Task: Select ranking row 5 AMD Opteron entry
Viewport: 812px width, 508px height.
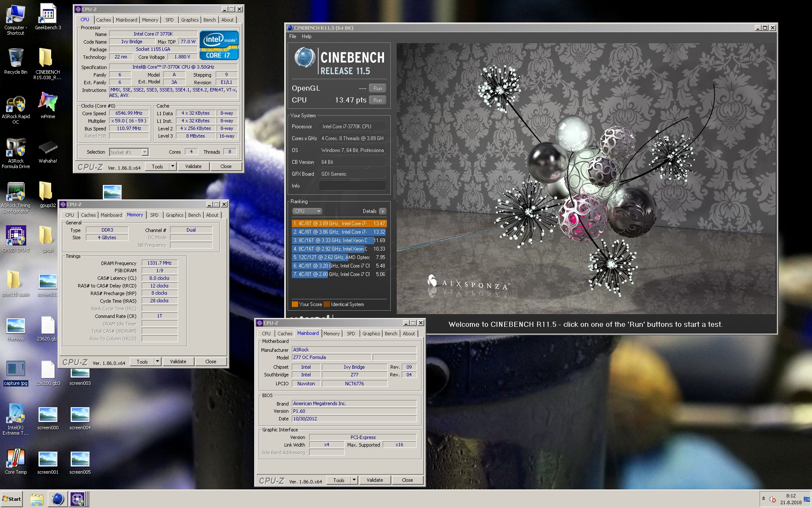Action: (x=339, y=257)
